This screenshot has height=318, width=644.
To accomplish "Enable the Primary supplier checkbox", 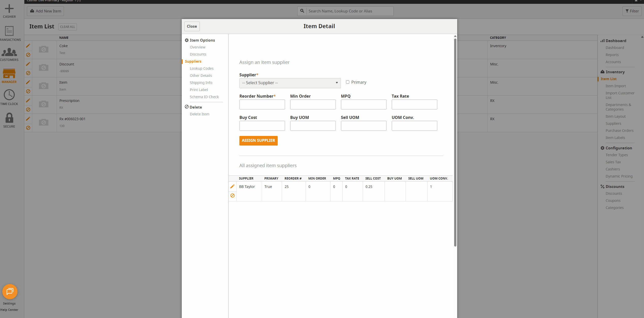I will pyautogui.click(x=348, y=82).
